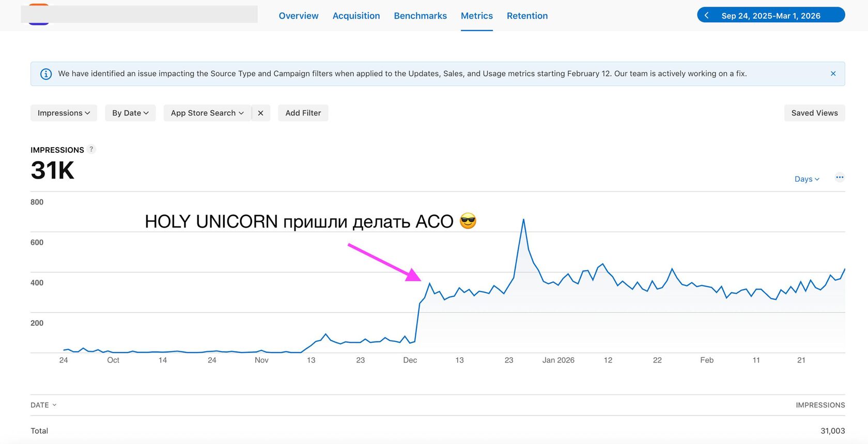Click the Nov axis label
This screenshot has width=868, height=444.
pyautogui.click(x=261, y=360)
